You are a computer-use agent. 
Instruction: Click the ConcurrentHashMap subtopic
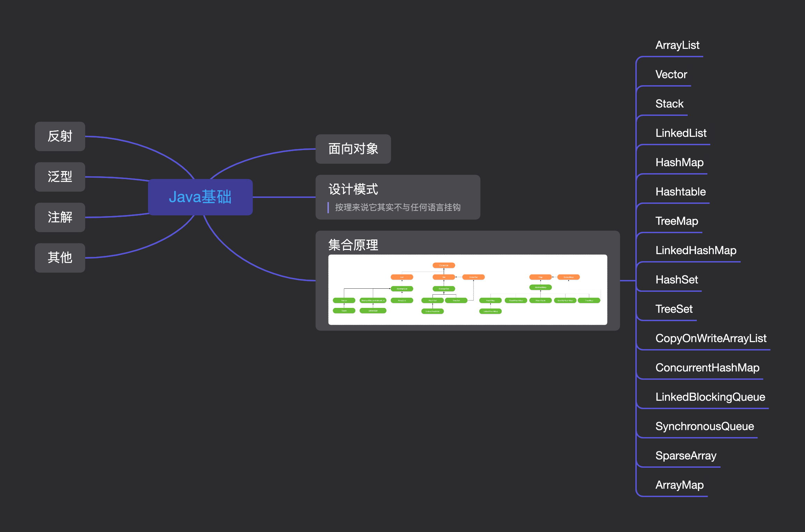pos(707,368)
